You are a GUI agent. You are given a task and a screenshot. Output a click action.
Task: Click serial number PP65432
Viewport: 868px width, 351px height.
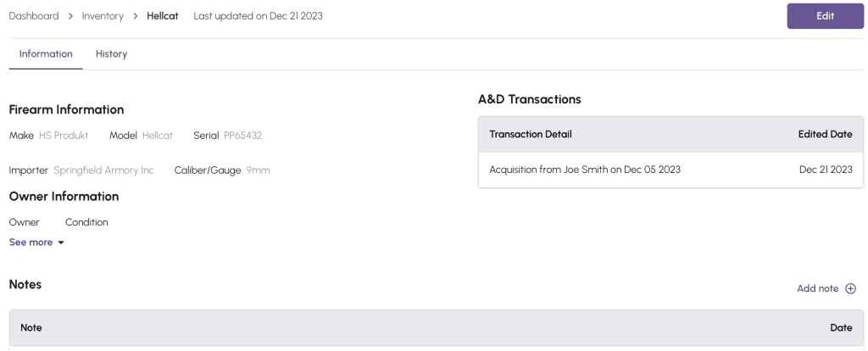[242, 136]
